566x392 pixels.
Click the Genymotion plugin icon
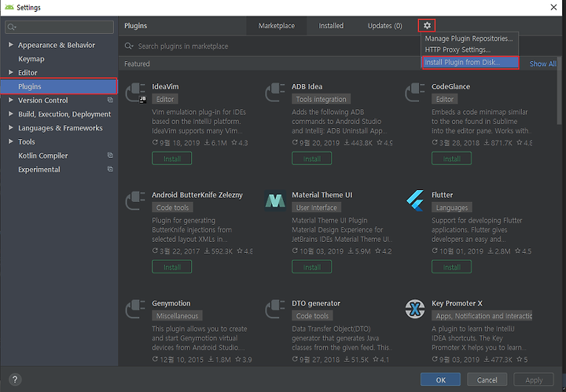tap(136, 310)
